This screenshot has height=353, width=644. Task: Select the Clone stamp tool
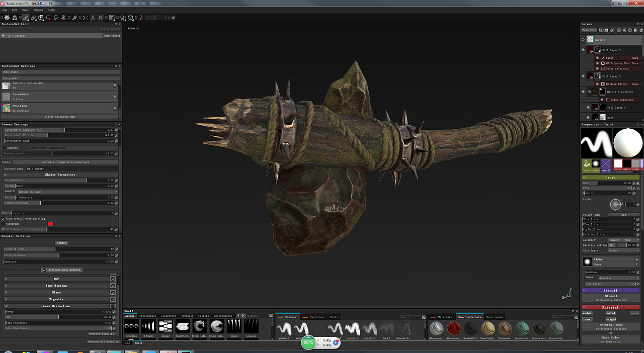point(63,18)
